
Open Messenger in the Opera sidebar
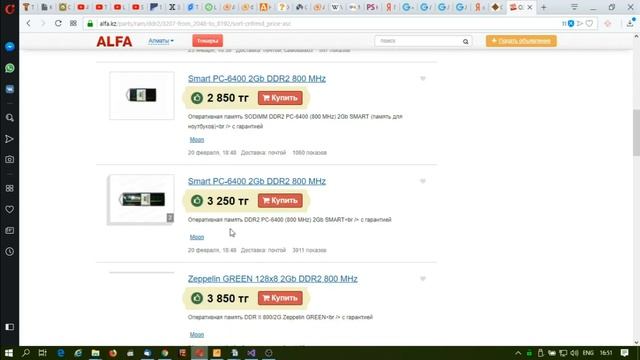point(10,47)
